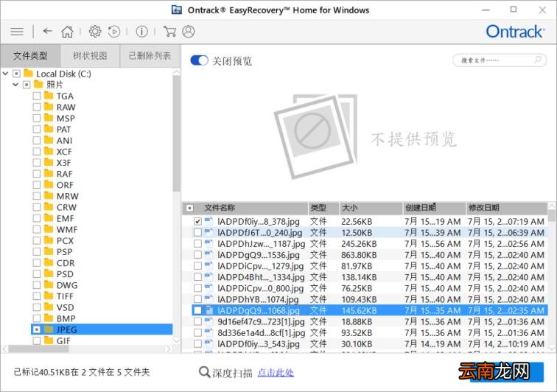
Task: Select file row IADPDgQ9...1536.jpg
Action: 369,254
